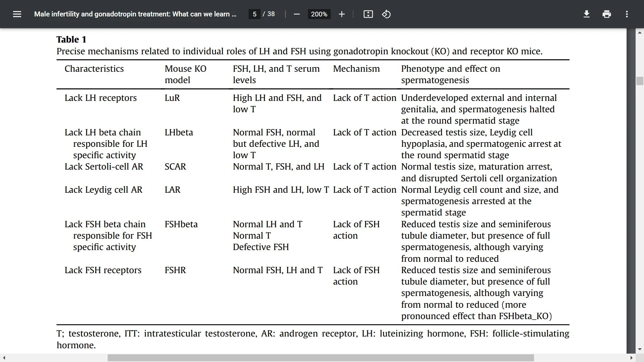644x362 pixels.
Task: Click the vertical scrollbar up arrow
Action: click(640, 33)
